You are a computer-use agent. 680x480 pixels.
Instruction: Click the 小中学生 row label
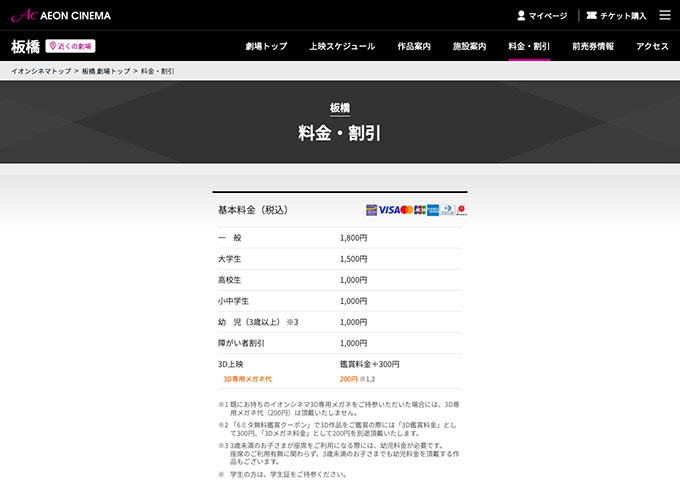(233, 301)
